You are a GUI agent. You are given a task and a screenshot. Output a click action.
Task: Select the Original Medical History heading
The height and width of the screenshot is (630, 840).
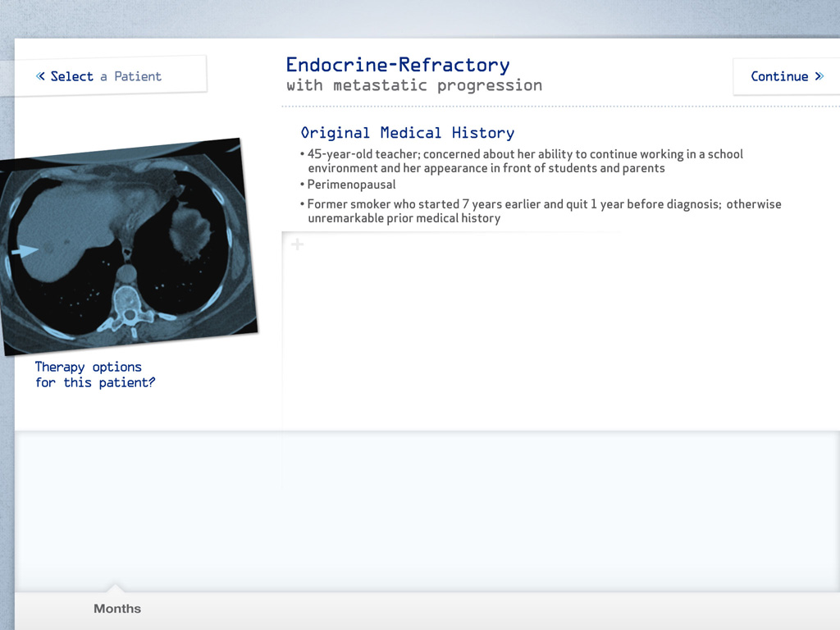pos(408,133)
